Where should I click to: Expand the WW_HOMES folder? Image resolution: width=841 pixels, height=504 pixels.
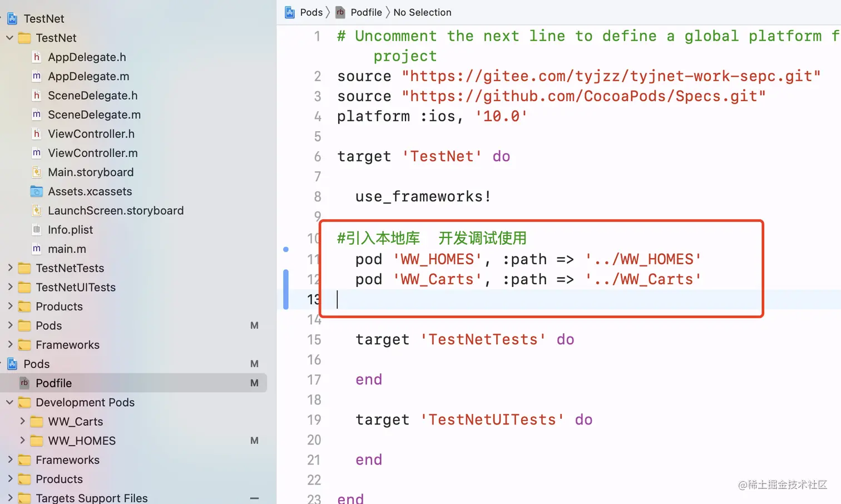tap(22, 441)
